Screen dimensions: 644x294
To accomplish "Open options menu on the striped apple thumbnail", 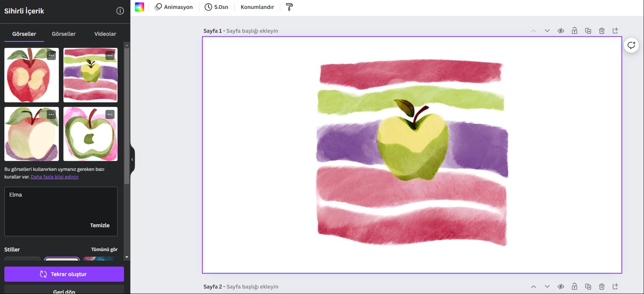I will pos(110,56).
